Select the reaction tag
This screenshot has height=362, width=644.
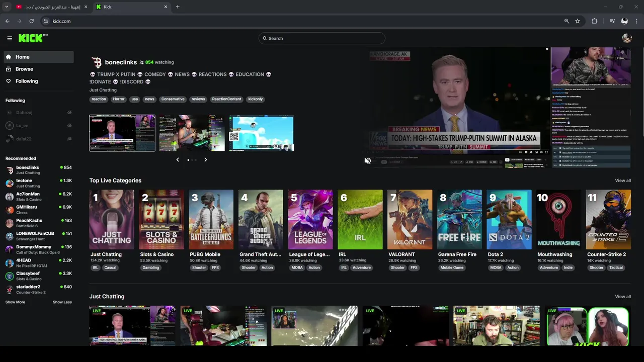pyautogui.click(x=99, y=99)
